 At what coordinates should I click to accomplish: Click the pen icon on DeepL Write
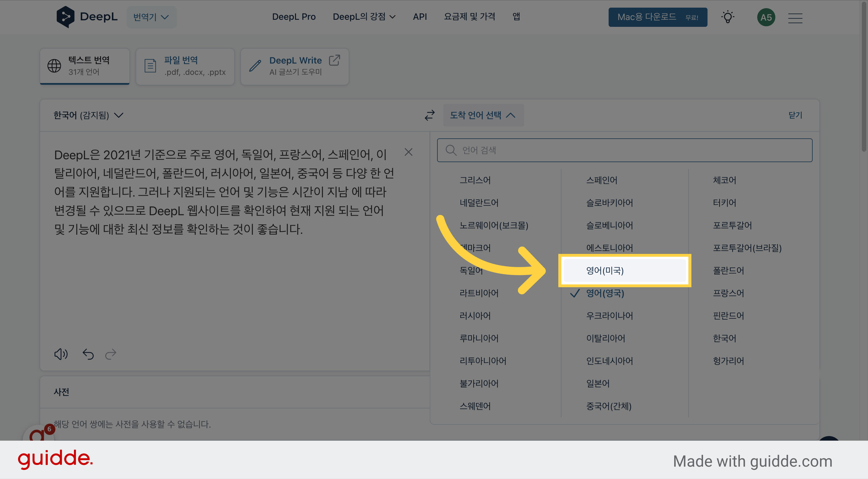(255, 66)
